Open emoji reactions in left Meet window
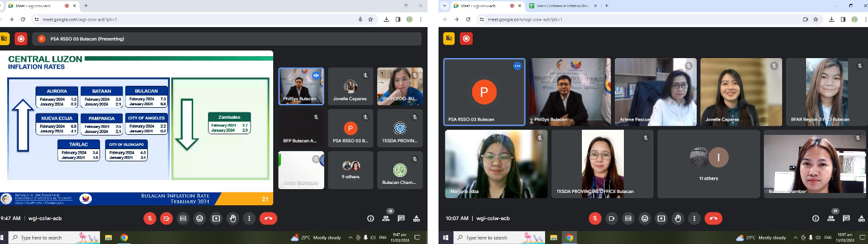 click(200, 218)
